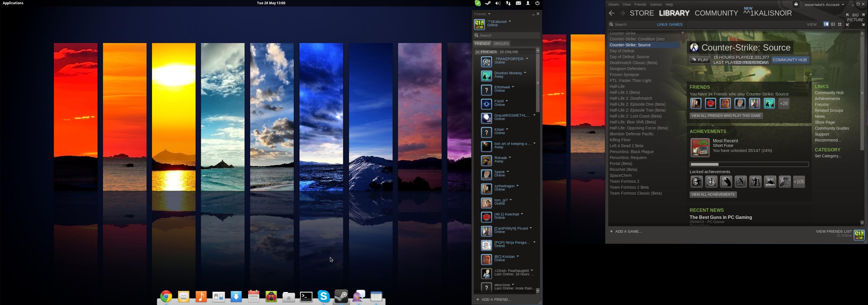Open the Help menu in Steam

tap(669, 5)
